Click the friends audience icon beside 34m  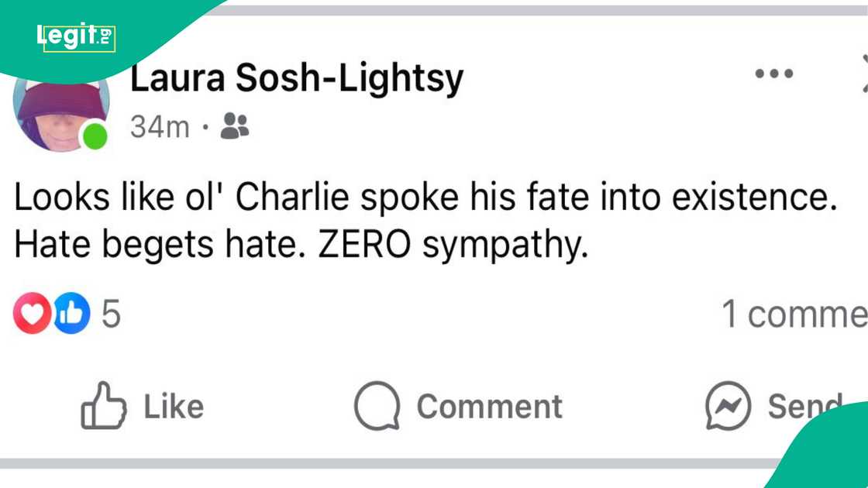(x=235, y=125)
